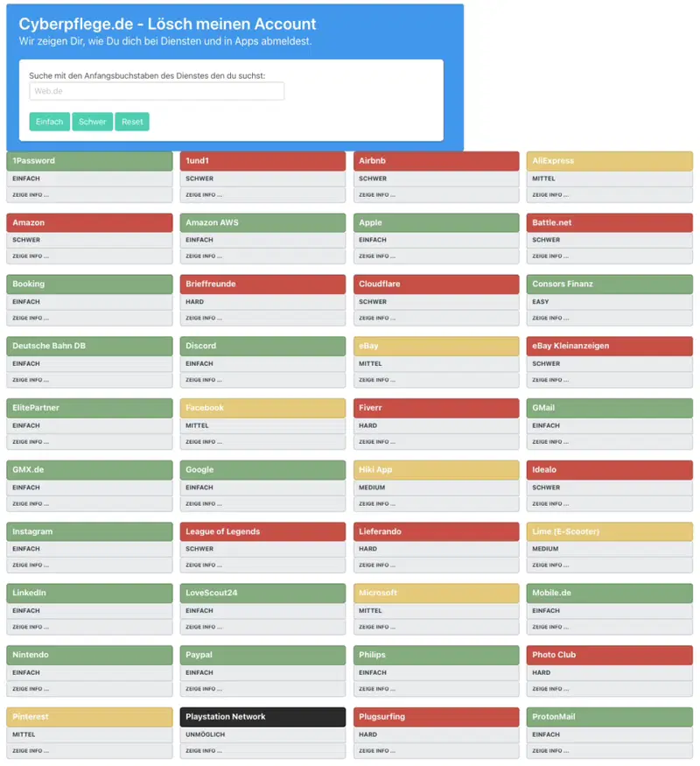Click MEDIUM label under Hiki App
The image size is (700, 766).
coord(372,488)
